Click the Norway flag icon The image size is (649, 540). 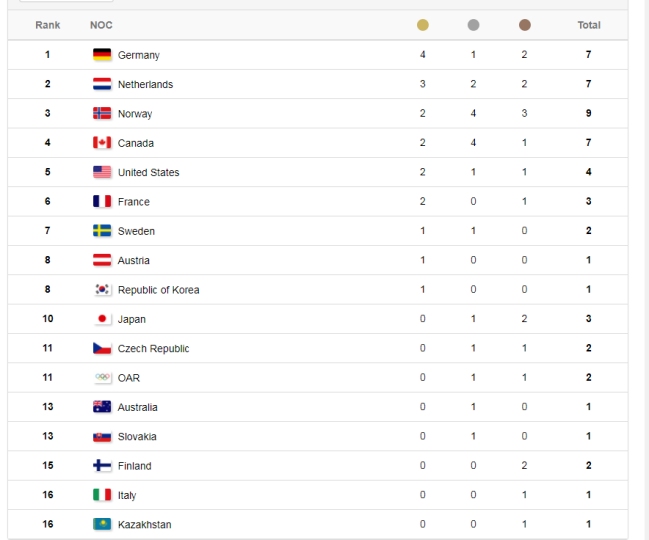click(102, 114)
